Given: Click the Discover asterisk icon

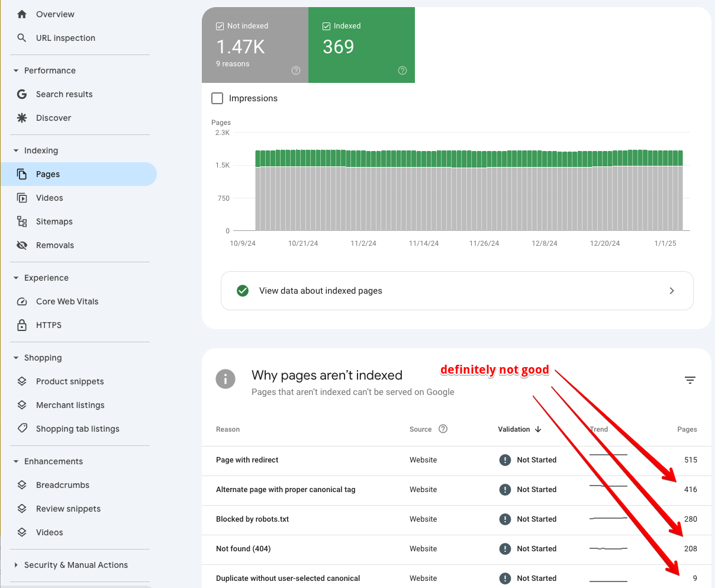Looking at the screenshot, I should [x=22, y=118].
